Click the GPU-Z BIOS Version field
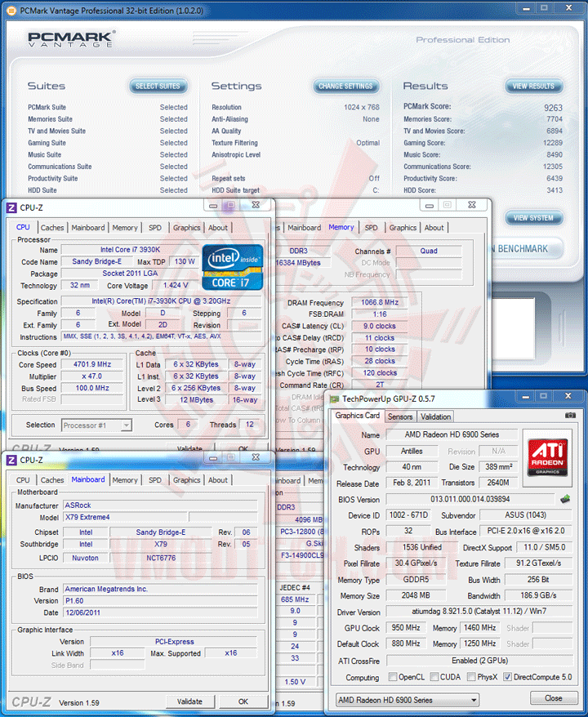588x717 pixels. (x=470, y=499)
